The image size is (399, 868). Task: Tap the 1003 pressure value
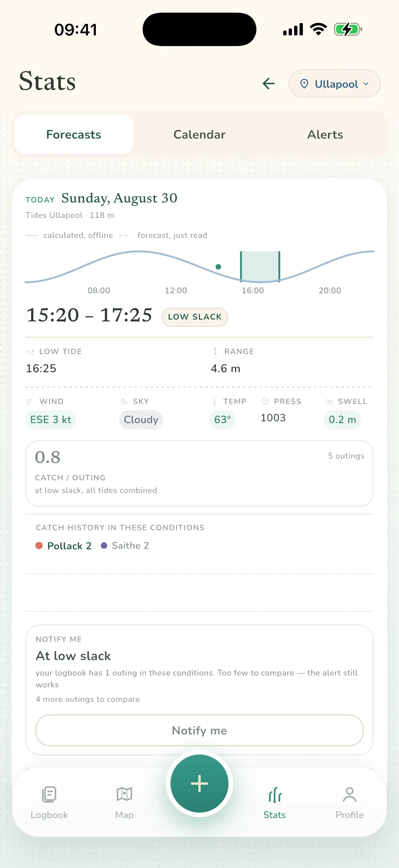tap(273, 418)
